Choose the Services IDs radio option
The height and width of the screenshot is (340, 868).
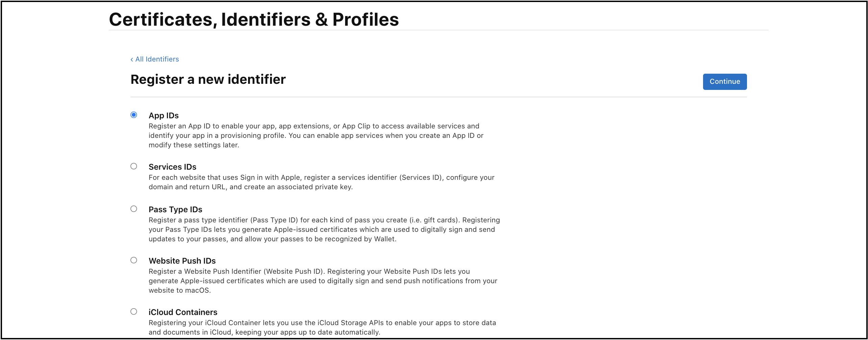pyautogui.click(x=134, y=166)
